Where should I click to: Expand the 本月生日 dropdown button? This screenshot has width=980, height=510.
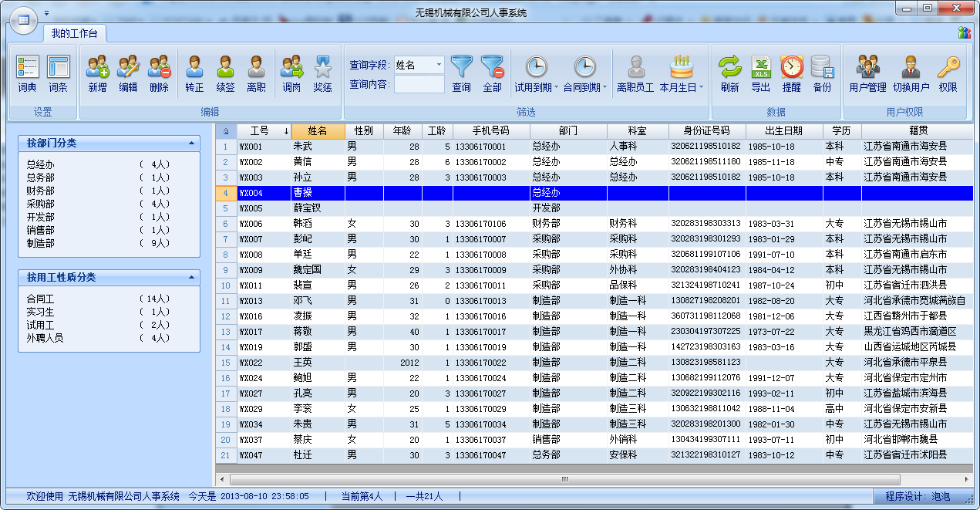pyautogui.click(x=701, y=88)
